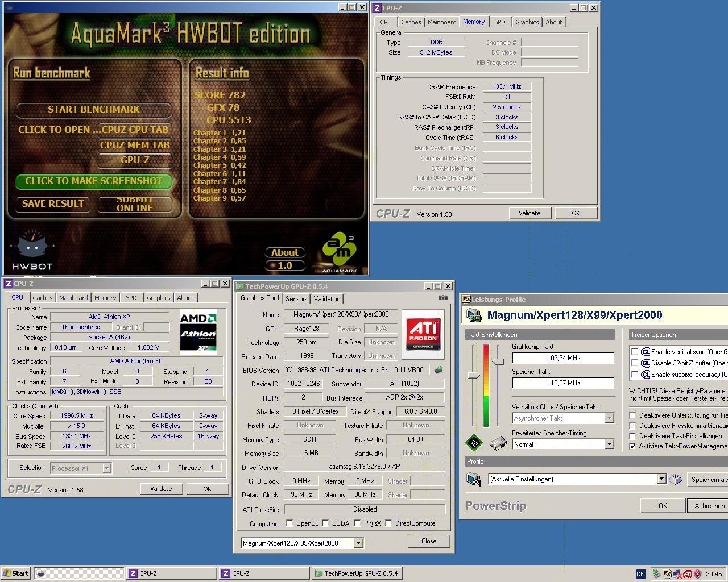The width and height of the screenshot is (728, 582).
Task: Click the memory chip icon in PowerStrip
Action: click(498, 443)
